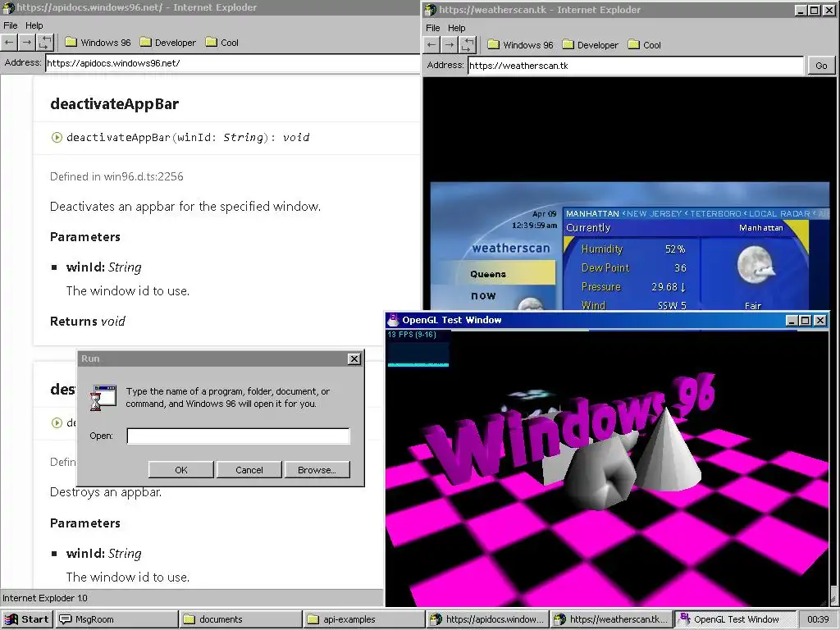Click the deactivateAppBar heading
Screen dimensions: 840x630
coord(114,104)
